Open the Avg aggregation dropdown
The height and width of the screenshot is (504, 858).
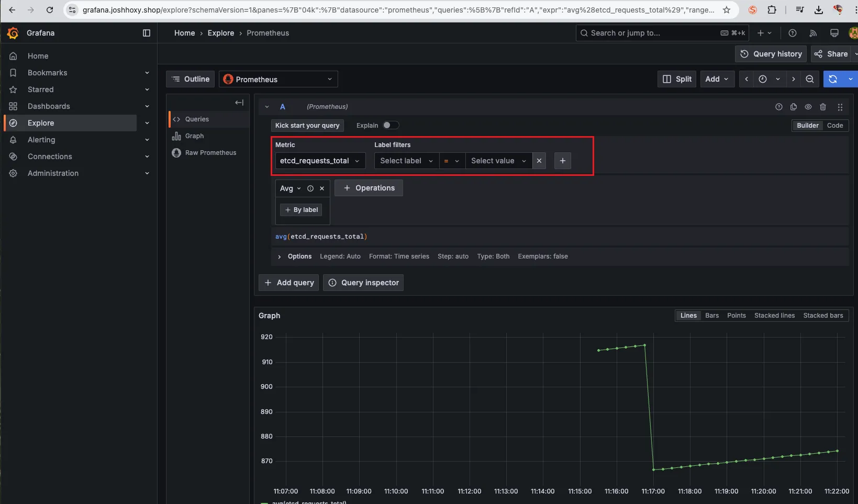(291, 188)
